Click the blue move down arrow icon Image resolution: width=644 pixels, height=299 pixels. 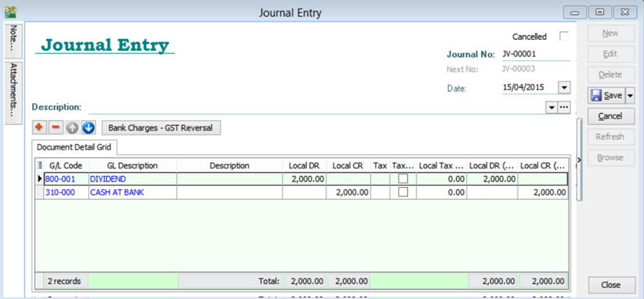[88, 128]
